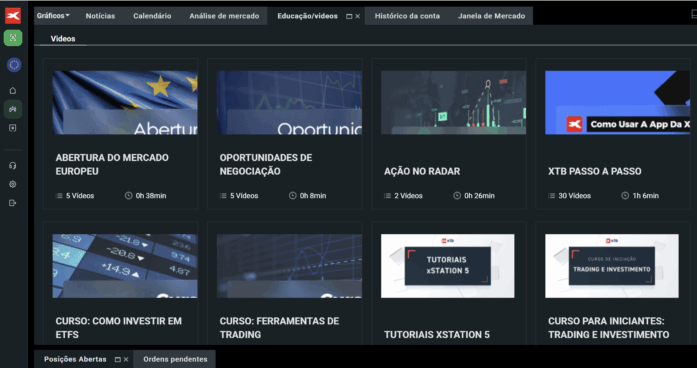Click list icon under Oportunidades de Negociação
Viewport: 697px width, 368px height.
223,196
